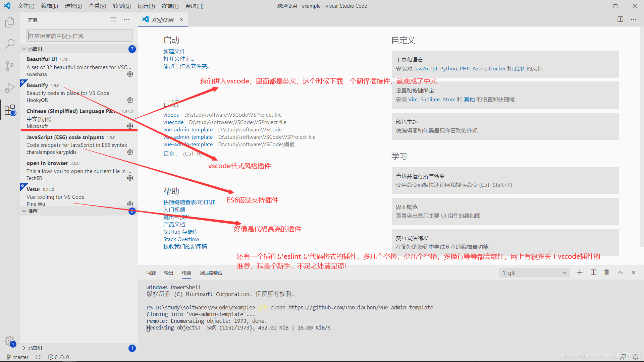Click the 打开文件夹 link

click(179, 59)
